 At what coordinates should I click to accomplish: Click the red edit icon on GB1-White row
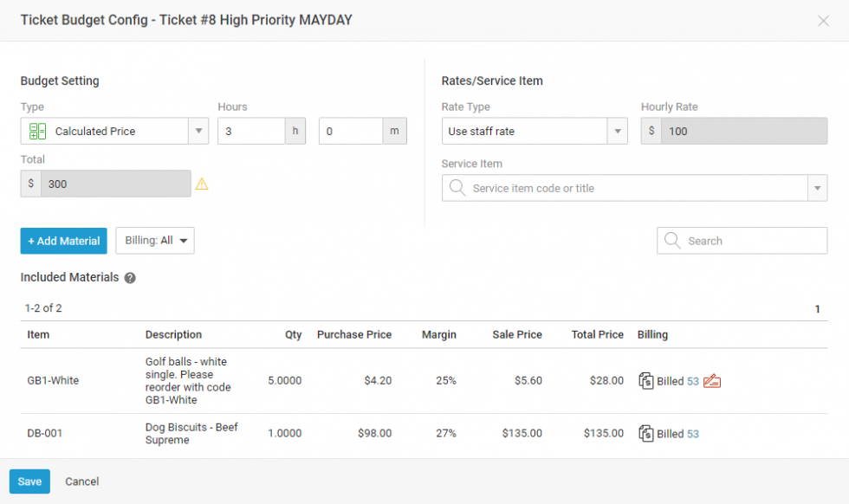click(712, 381)
